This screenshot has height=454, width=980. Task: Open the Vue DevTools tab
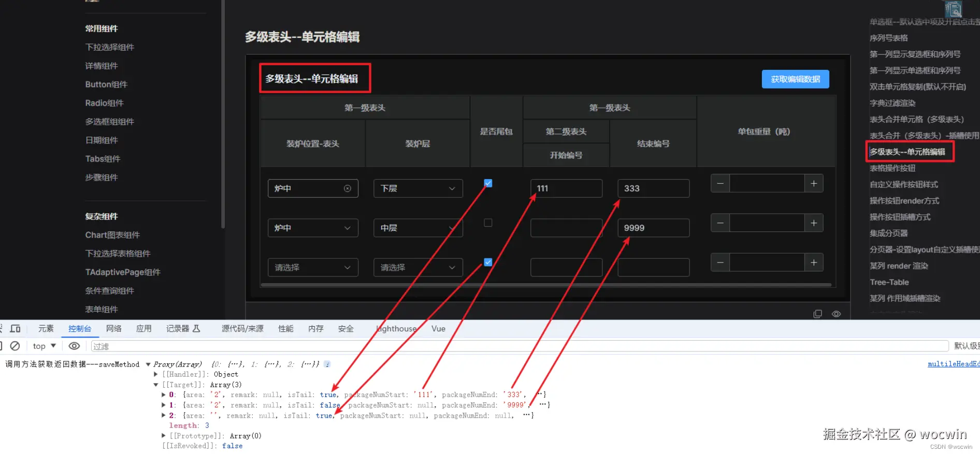[438, 329]
